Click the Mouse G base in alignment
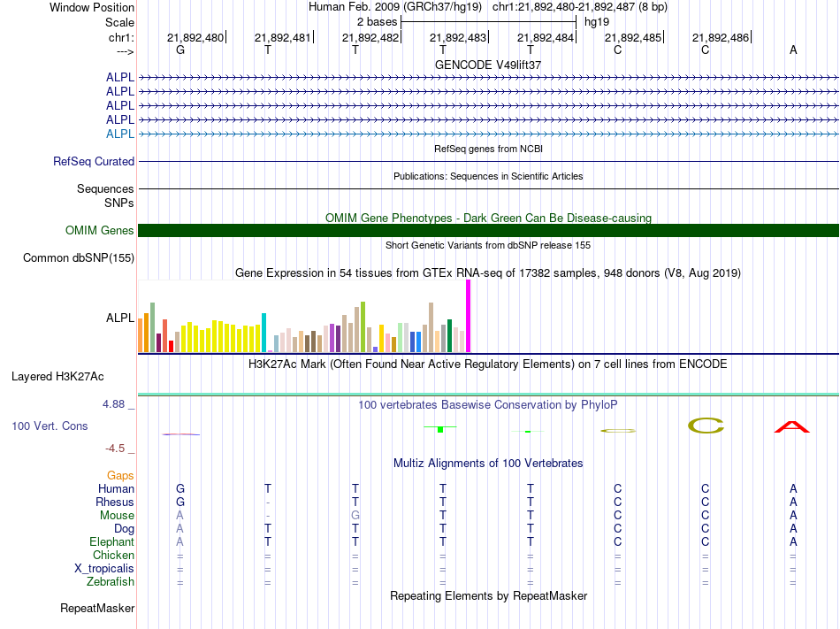This screenshot has width=840, height=629. [355, 516]
